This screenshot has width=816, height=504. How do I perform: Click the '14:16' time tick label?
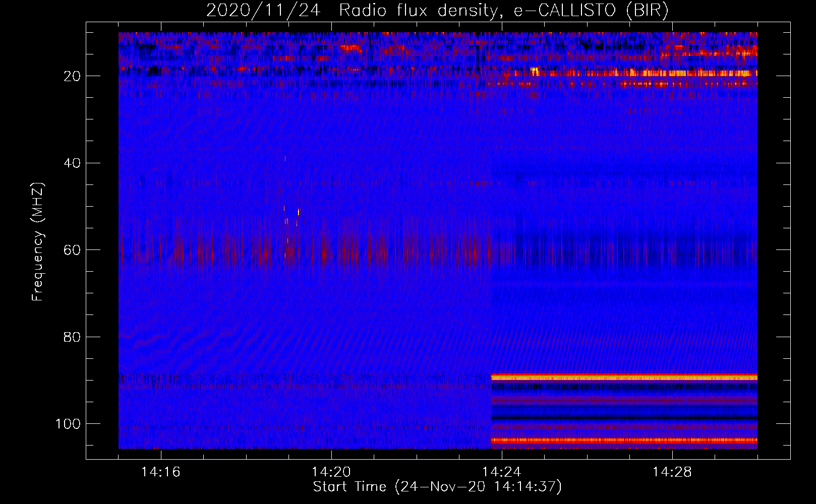[x=160, y=472]
